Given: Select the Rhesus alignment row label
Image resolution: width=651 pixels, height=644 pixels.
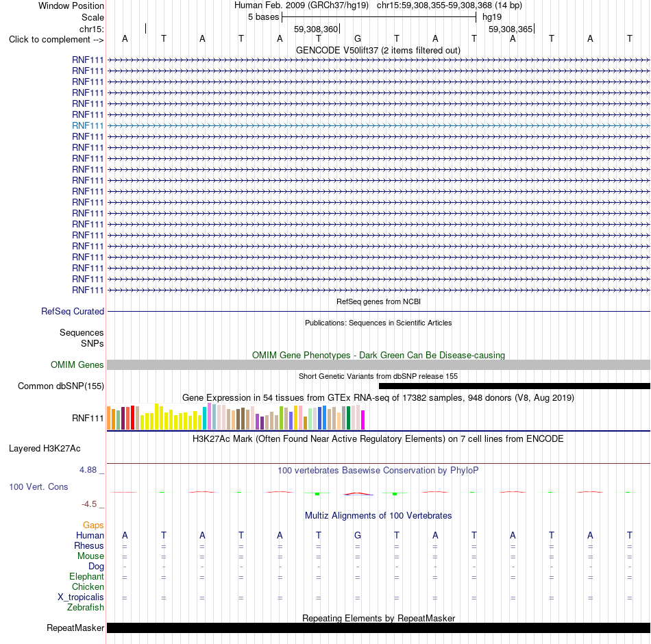Looking at the screenshot, I should 89,545.
